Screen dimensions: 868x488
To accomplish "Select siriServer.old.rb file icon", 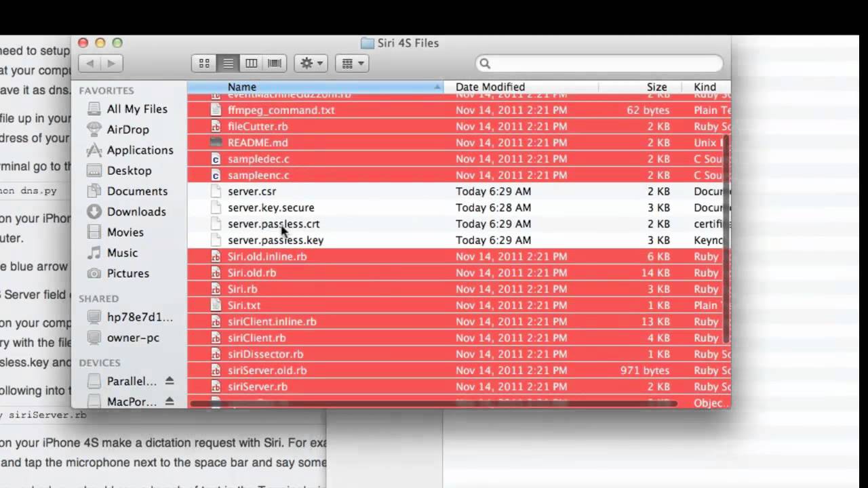I will (216, 370).
